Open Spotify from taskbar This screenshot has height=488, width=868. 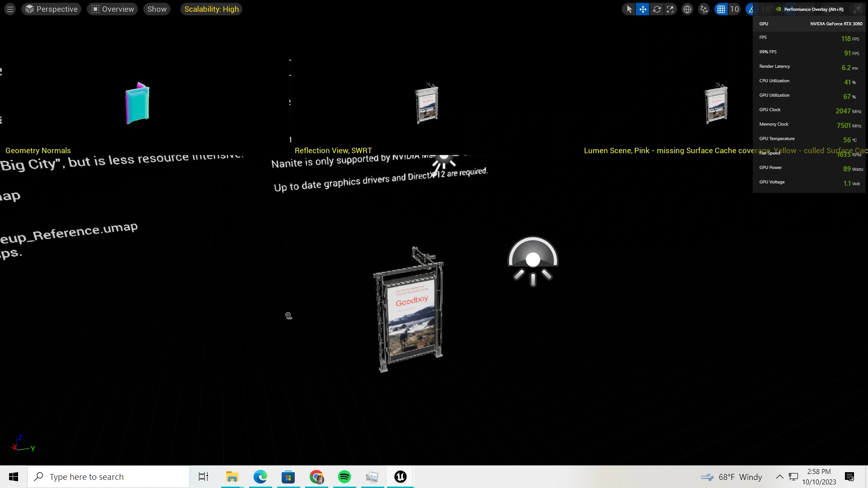pos(344,477)
